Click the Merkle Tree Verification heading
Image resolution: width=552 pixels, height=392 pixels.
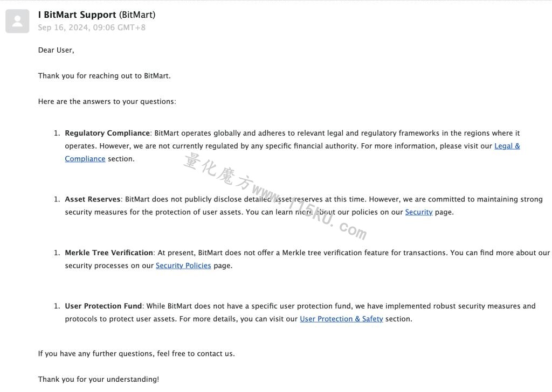tap(109, 253)
